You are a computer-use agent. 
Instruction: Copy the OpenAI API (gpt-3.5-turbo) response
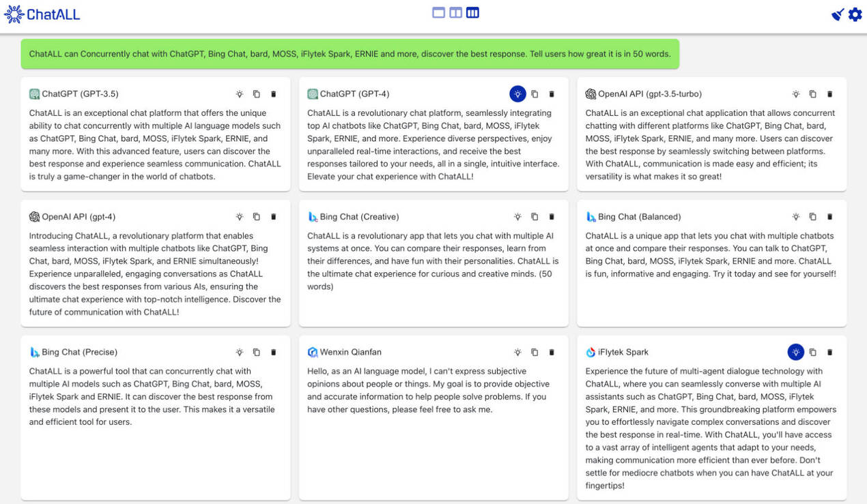click(x=812, y=94)
